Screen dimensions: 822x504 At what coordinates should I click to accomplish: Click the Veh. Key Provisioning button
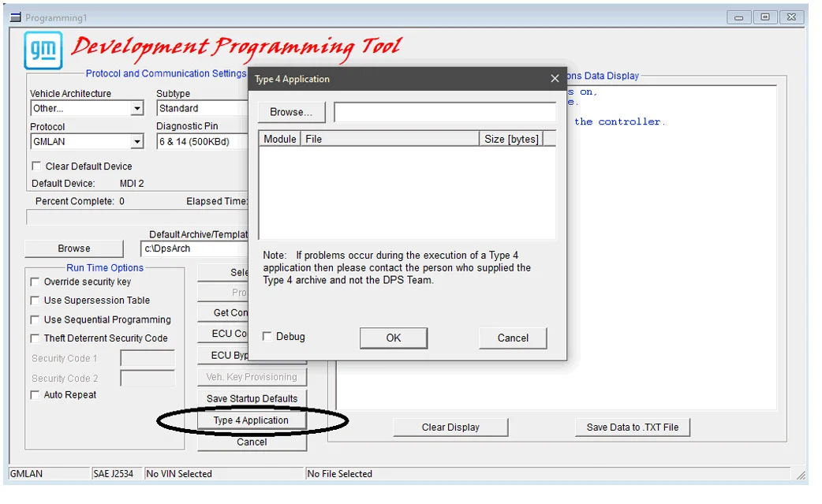point(252,377)
